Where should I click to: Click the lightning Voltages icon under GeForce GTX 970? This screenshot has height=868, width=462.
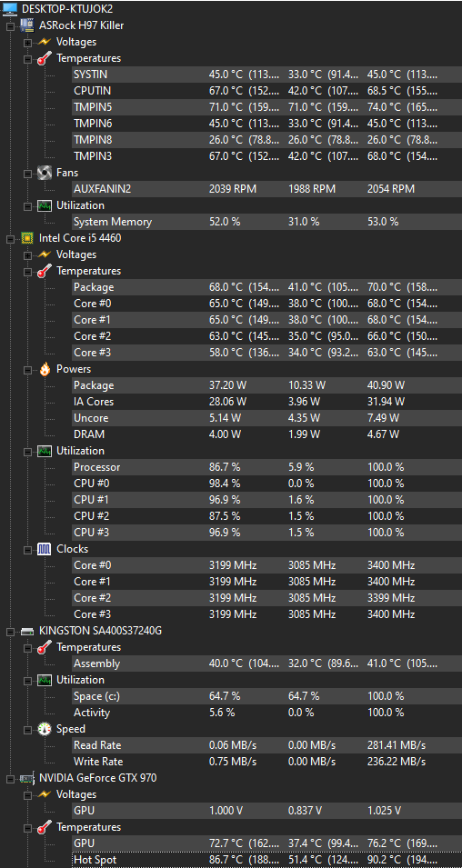click(x=45, y=794)
